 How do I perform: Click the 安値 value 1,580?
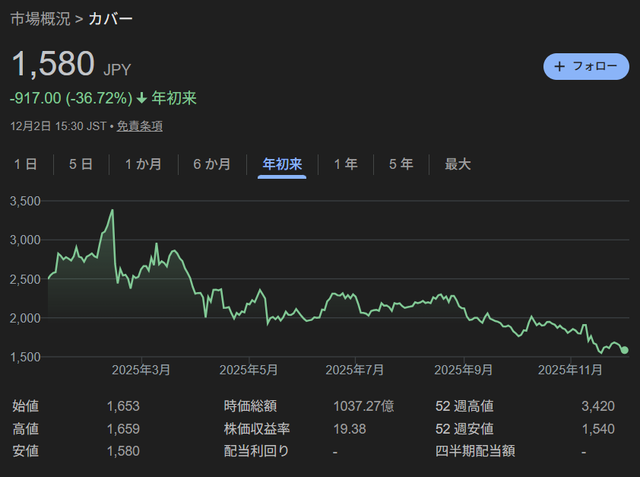pyautogui.click(x=123, y=451)
